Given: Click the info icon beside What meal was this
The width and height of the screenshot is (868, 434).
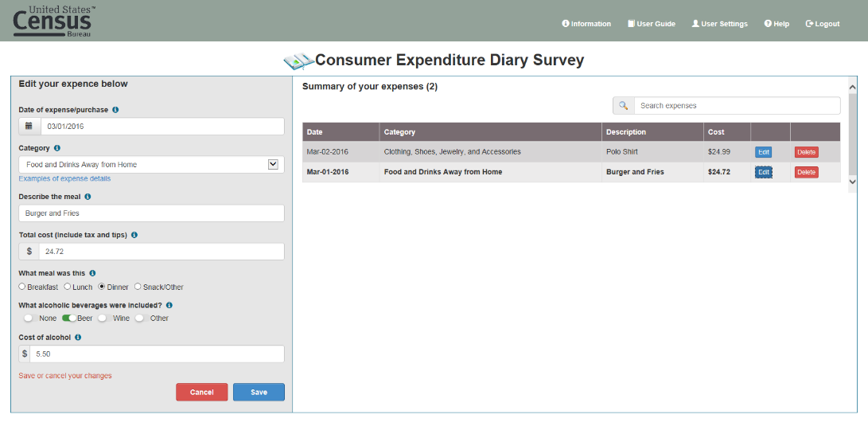Looking at the screenshot, I should click(x=92, y=273).
